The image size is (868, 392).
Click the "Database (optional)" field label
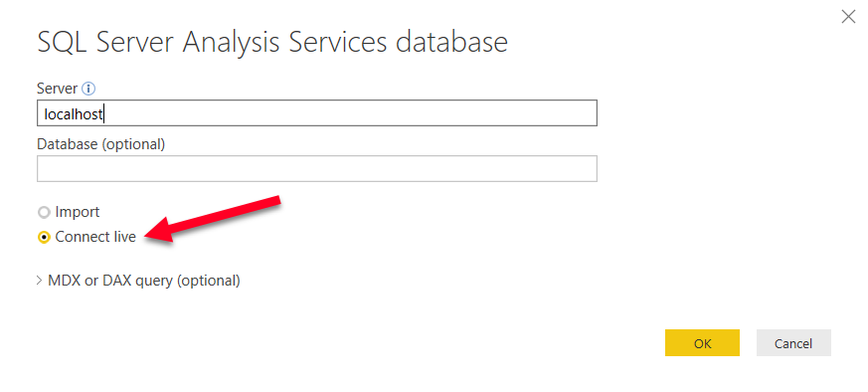tap(100, 144)
